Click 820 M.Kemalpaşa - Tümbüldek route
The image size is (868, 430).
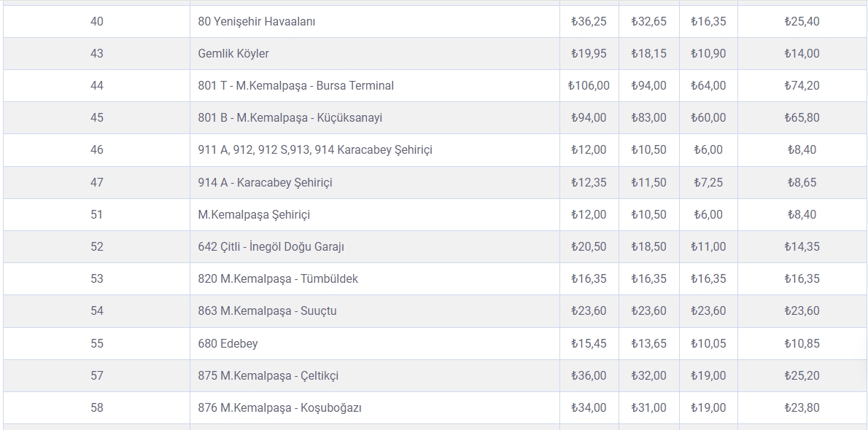pyautogui.click(x=278, y=279)
